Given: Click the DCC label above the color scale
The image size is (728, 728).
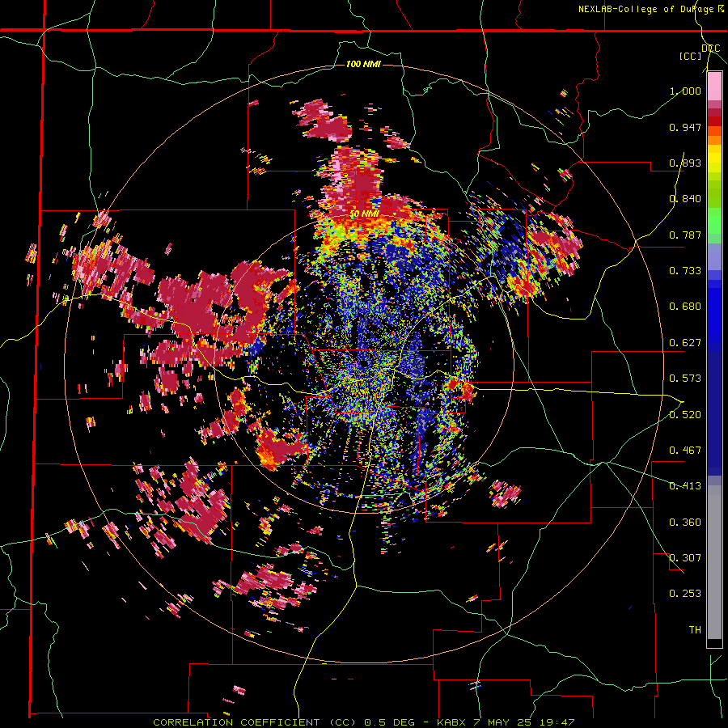Looking at the screenshot, I should click(711, 49).
